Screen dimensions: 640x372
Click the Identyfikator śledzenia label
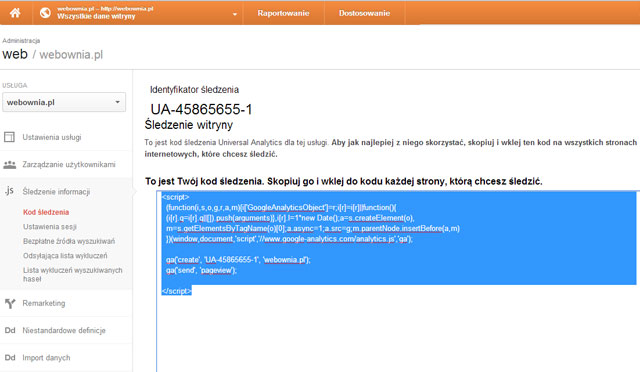click(x=194, y=89)
